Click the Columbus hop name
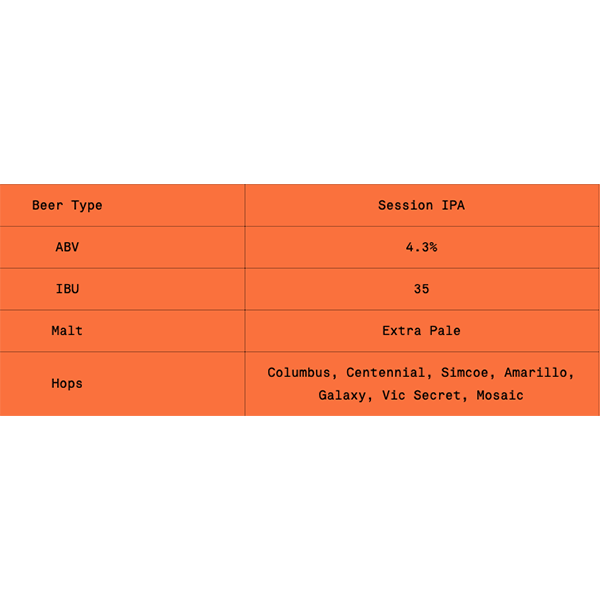Screen dimensions: 600x600 click(298, 372)
